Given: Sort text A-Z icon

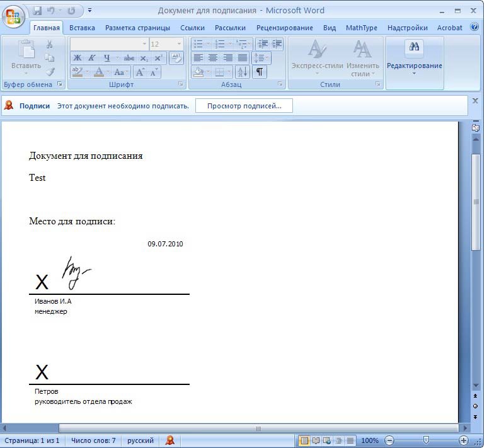Looking at the screenshot, I should pos(243,72).
